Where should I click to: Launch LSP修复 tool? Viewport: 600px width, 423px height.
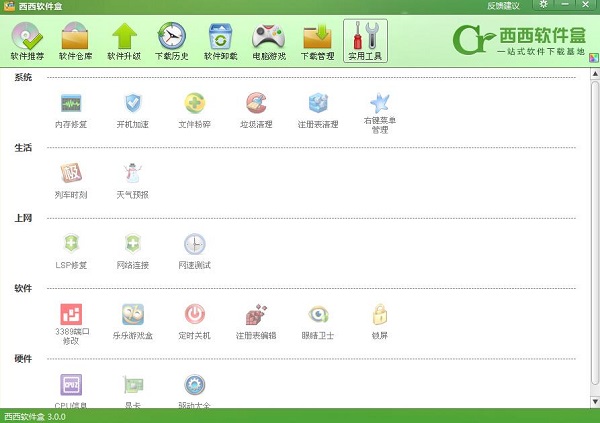click(71, 252)
